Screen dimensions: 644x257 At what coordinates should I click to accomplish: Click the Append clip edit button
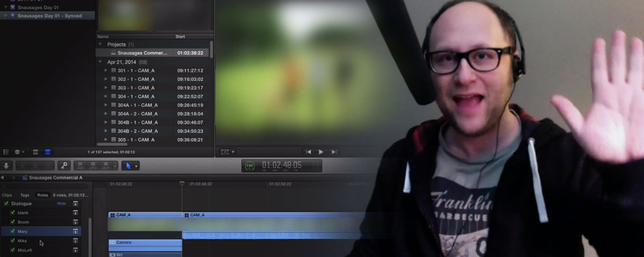[105, 166]
